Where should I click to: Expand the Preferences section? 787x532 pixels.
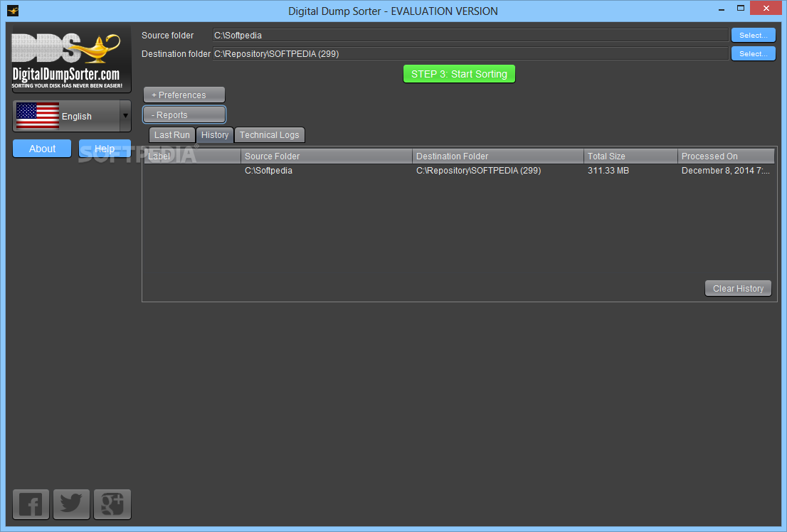tap(184, 95)
